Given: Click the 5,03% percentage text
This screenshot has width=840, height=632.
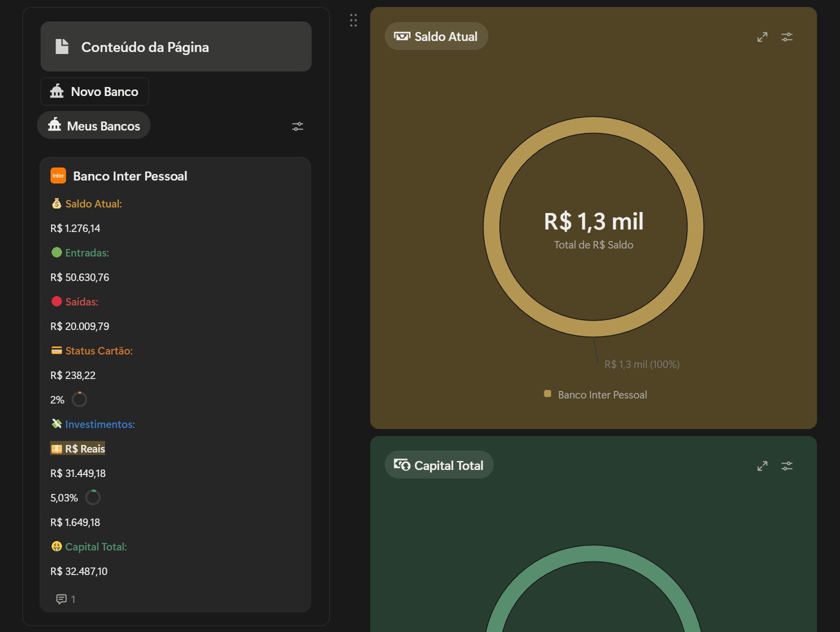Looking at the screenshot, I should pos(64,498).
